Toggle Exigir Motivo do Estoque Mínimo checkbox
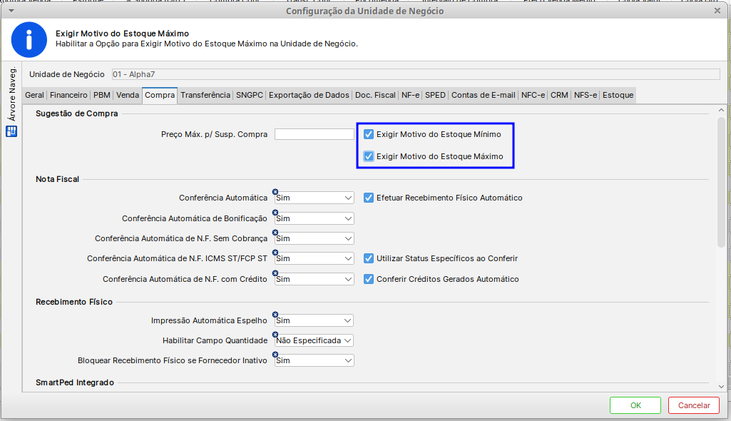The width and height of the screenshot is (731, 421). click(369, 134)
